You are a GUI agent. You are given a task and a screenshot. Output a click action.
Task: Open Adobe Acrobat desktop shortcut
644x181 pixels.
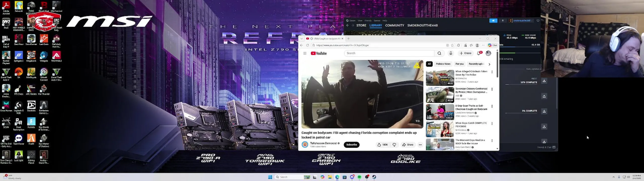6,8
